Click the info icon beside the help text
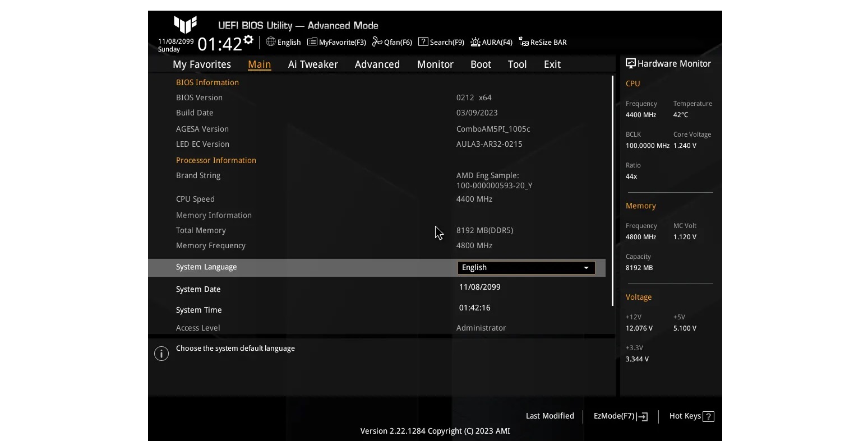868x446 pixels. [161, 354]
